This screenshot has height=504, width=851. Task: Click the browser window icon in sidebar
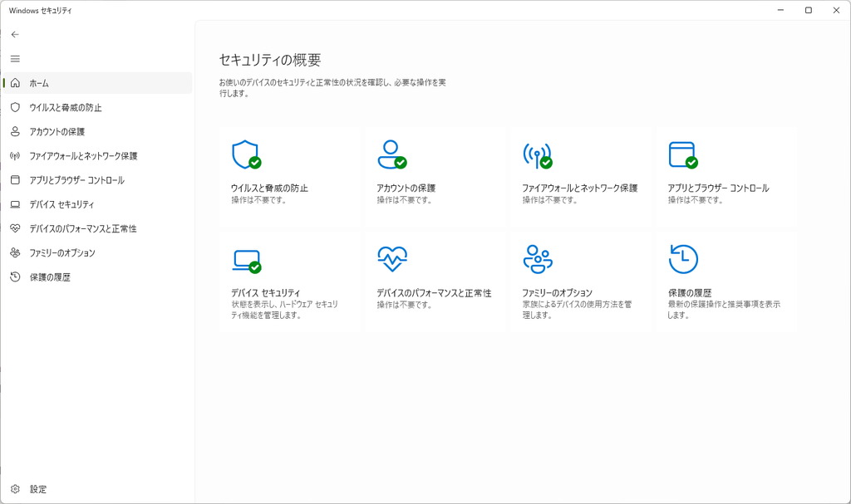coord(15,179)
